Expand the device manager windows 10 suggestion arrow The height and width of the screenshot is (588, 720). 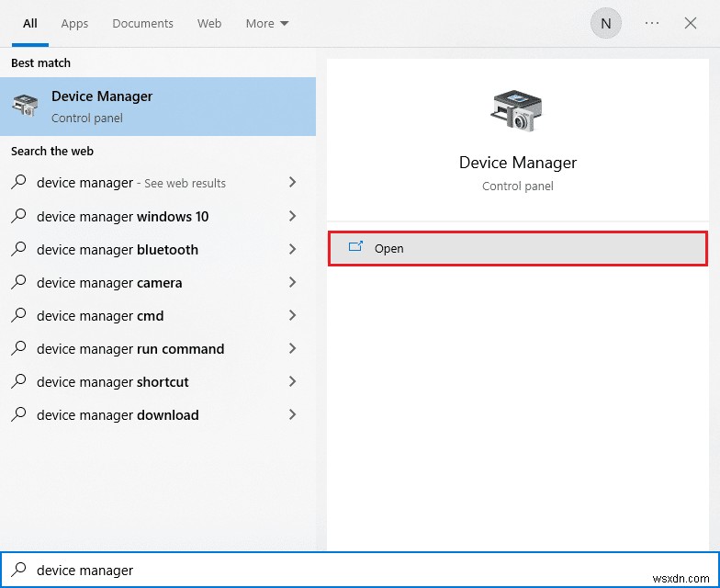click(292, 217)
